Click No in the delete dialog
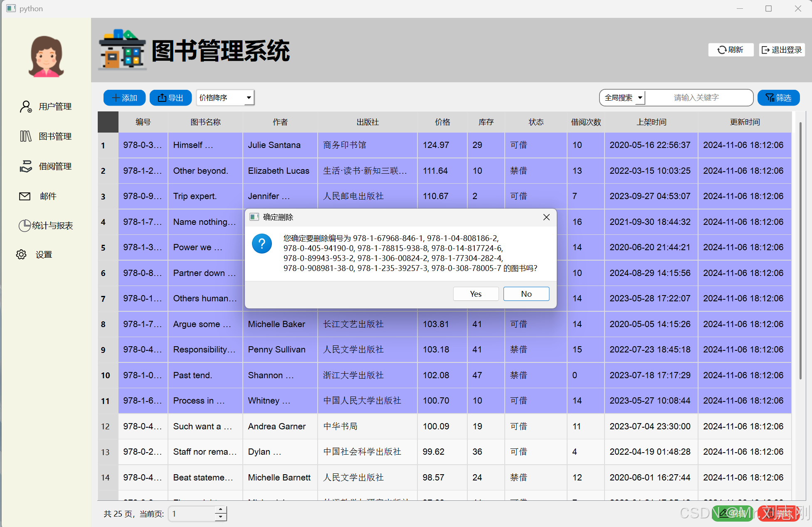The image size is (812, 527). pos(526,294)
